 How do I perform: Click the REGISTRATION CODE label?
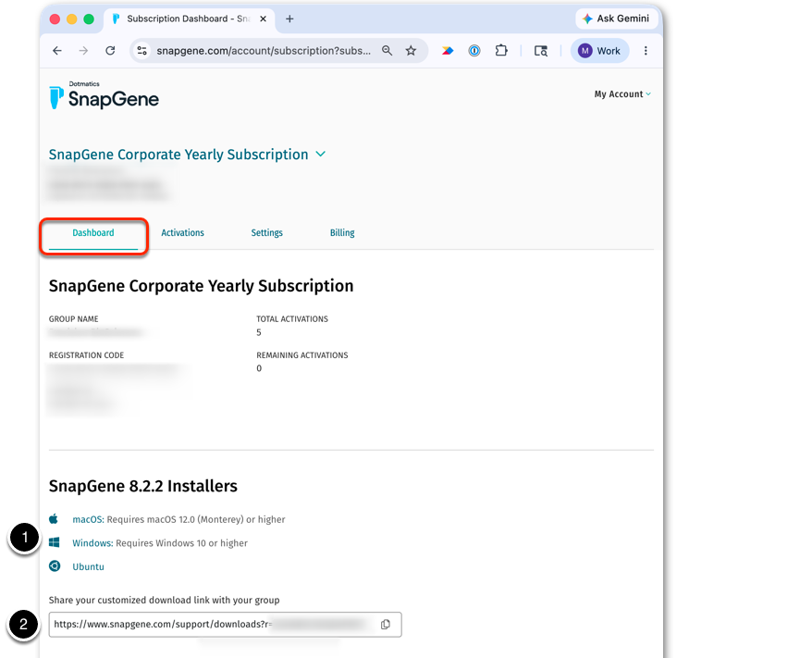(87, 355)
